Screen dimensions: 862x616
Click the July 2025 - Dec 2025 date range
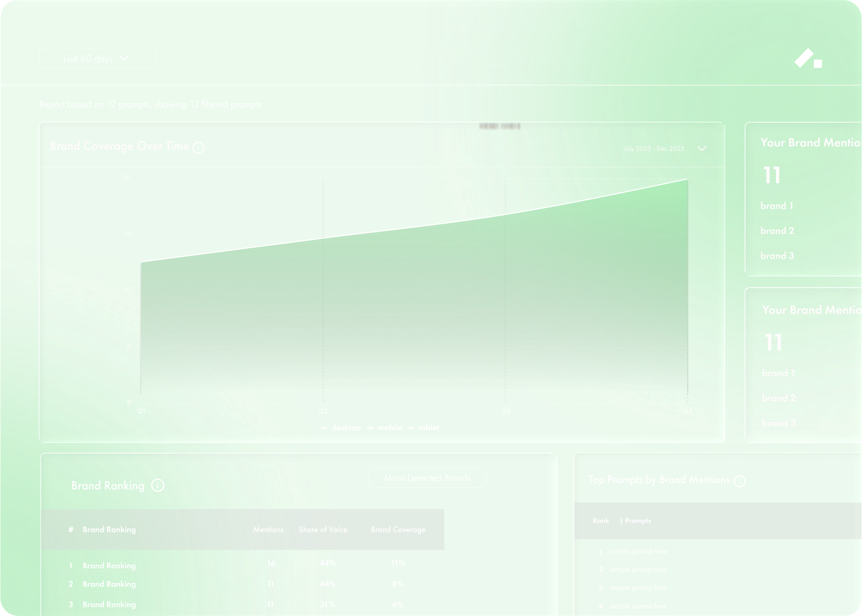pos(653,149)
